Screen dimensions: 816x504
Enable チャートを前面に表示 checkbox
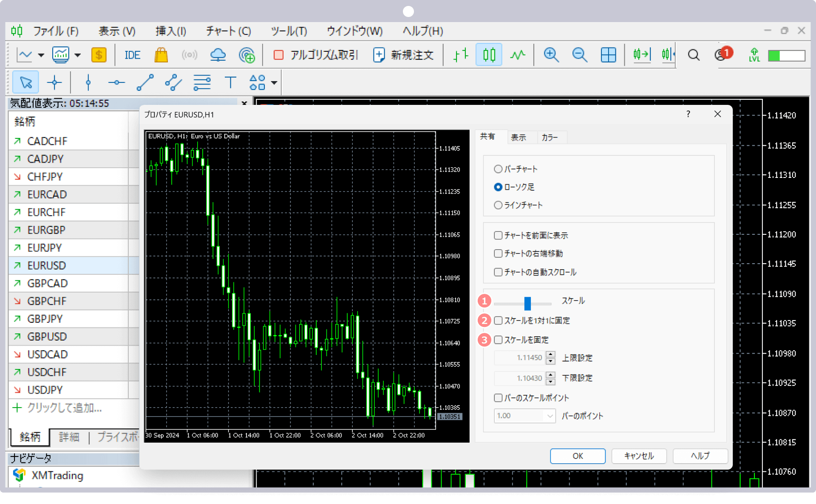coord(498,235)
